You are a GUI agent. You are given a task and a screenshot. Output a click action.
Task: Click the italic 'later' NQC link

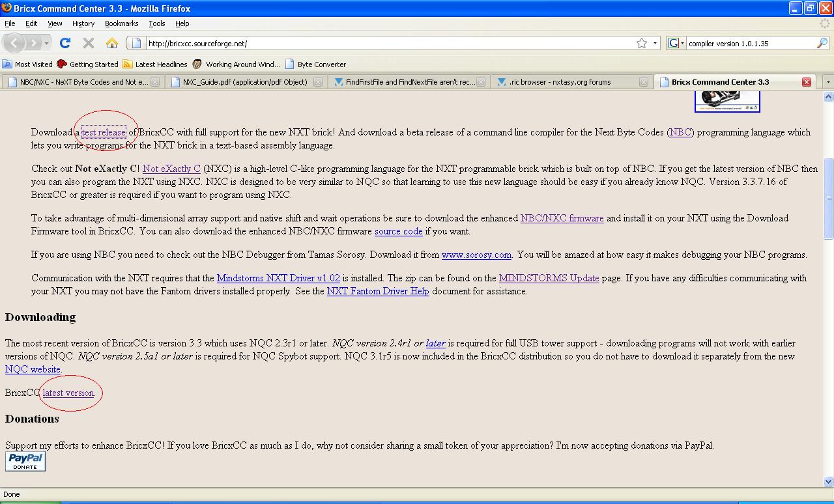pyautogui.click(x=436, y=343)
